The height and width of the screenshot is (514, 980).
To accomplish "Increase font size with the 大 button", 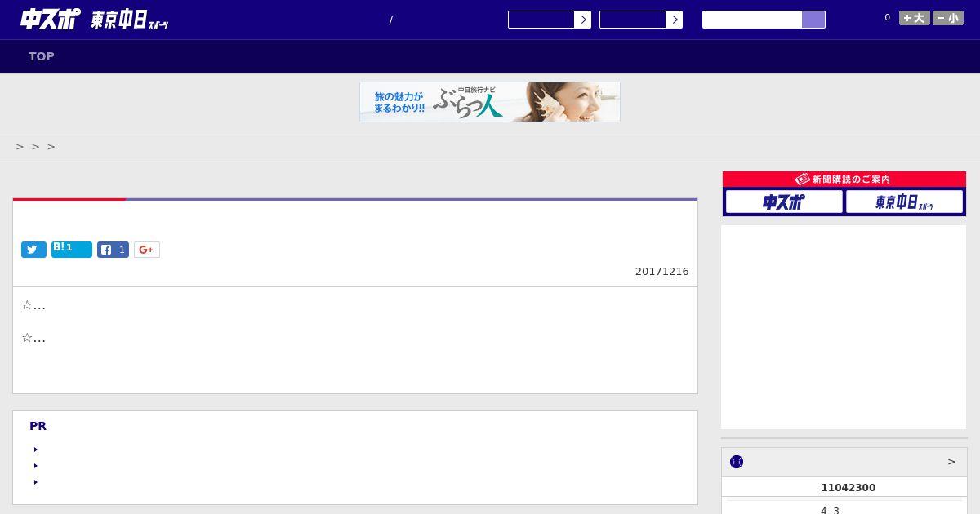I will pos(915,18).
